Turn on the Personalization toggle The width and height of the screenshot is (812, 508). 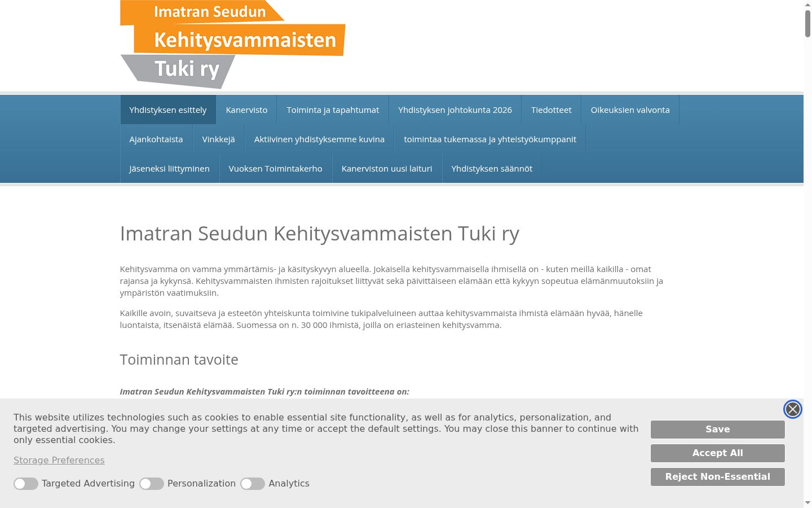tap(152, 484)
